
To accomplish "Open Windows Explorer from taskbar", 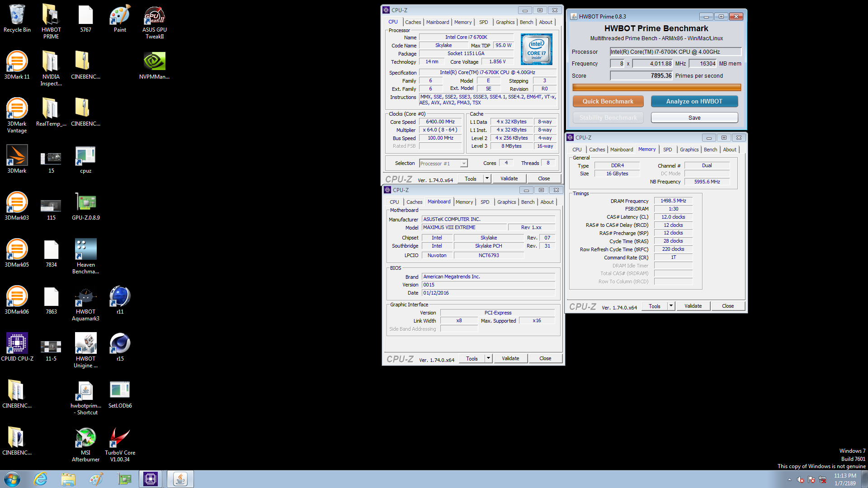I will 68,479.
